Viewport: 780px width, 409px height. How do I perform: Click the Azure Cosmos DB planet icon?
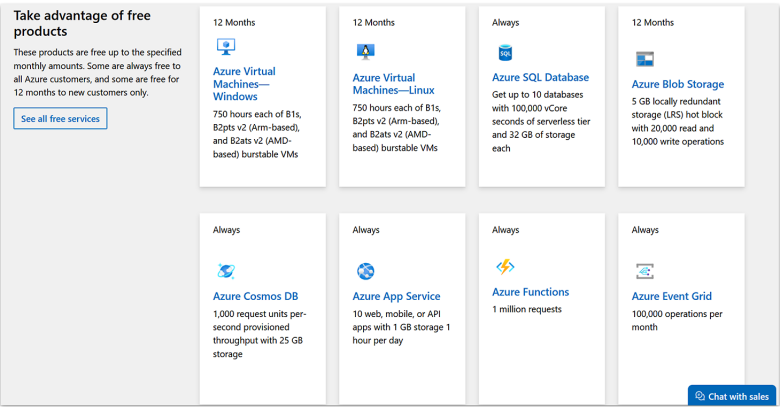[x=226, y=271]
